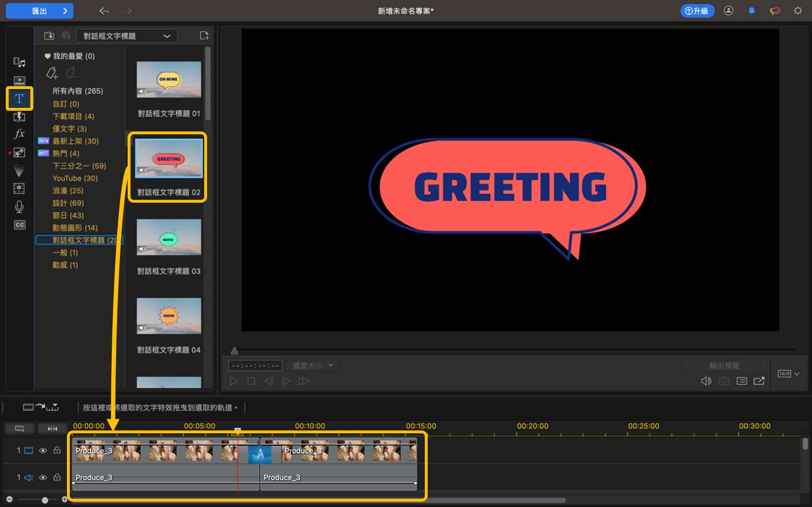Open the Title room T icon
Viewport: 812px width, 507px height.
[19, 99]
